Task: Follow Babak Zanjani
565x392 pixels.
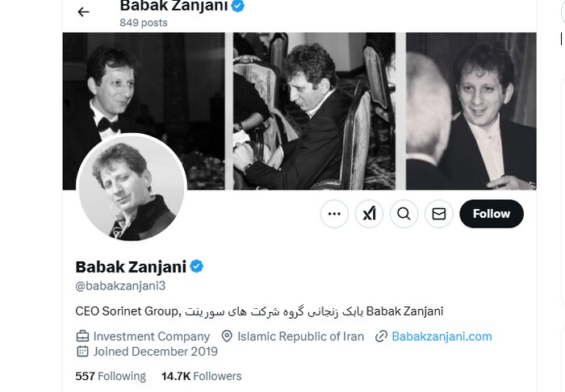Action: click(x=492, y=214)
